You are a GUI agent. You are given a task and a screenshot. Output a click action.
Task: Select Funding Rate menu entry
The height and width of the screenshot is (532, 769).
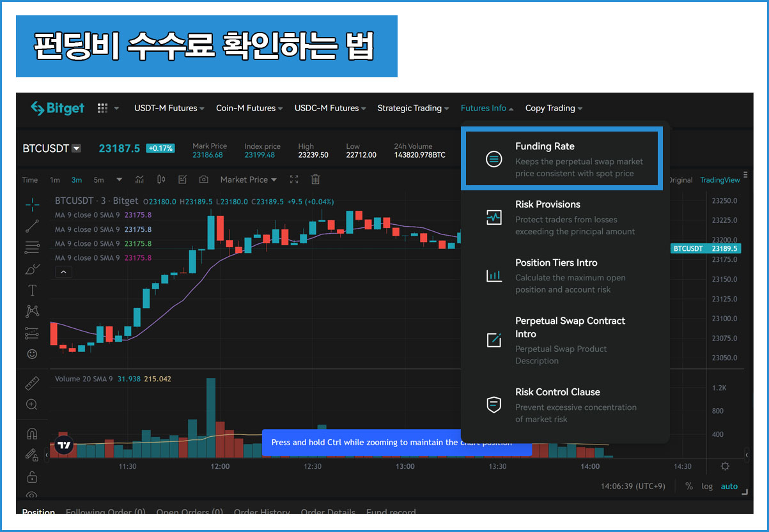[561, 159]
